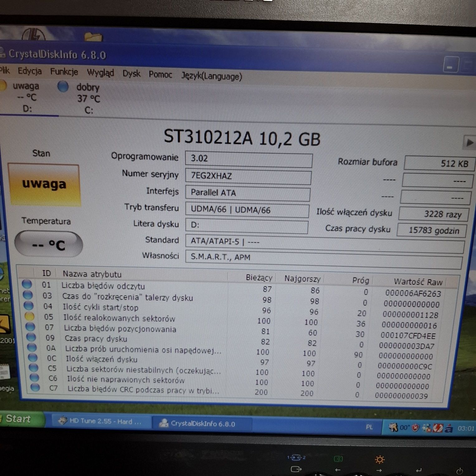The image size is (476, 476).
Task: Open the Edycja menu
Action: 30,71
